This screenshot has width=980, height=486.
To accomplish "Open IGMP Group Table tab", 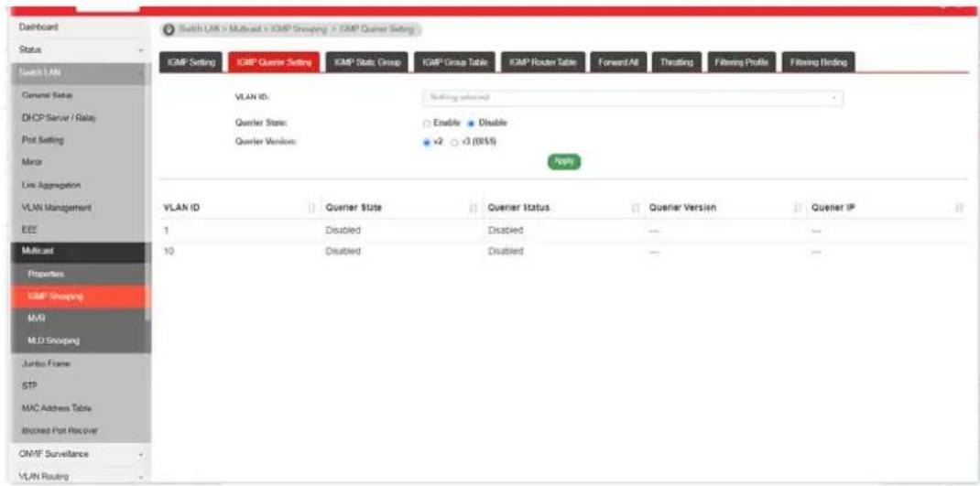I will tap(454, 62).
